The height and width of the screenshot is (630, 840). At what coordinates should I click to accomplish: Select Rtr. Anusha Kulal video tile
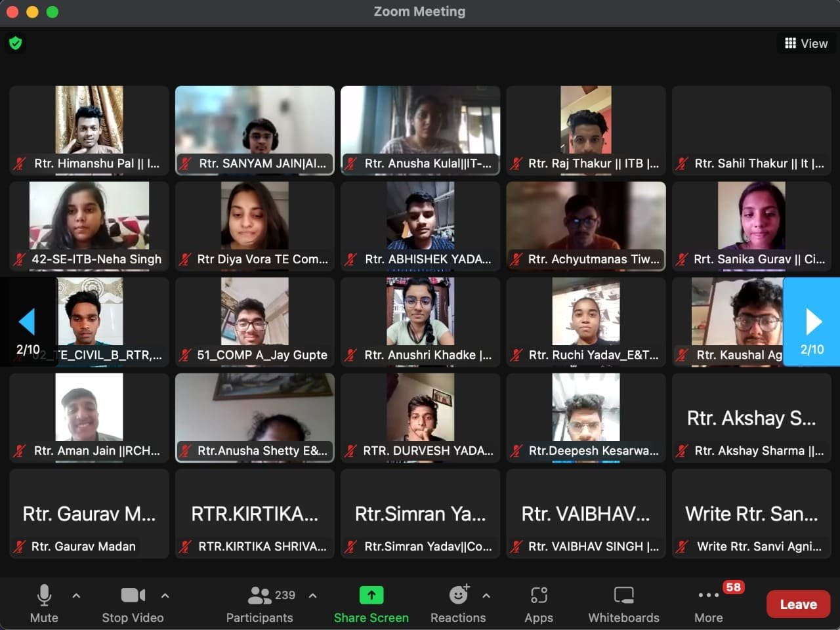tap(421, 131)
